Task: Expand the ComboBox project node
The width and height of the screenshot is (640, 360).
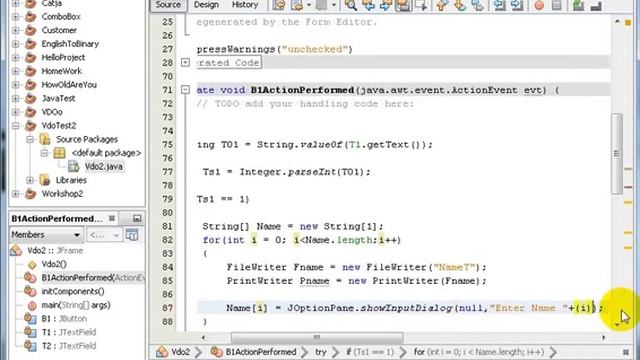Action: point(16,17)
